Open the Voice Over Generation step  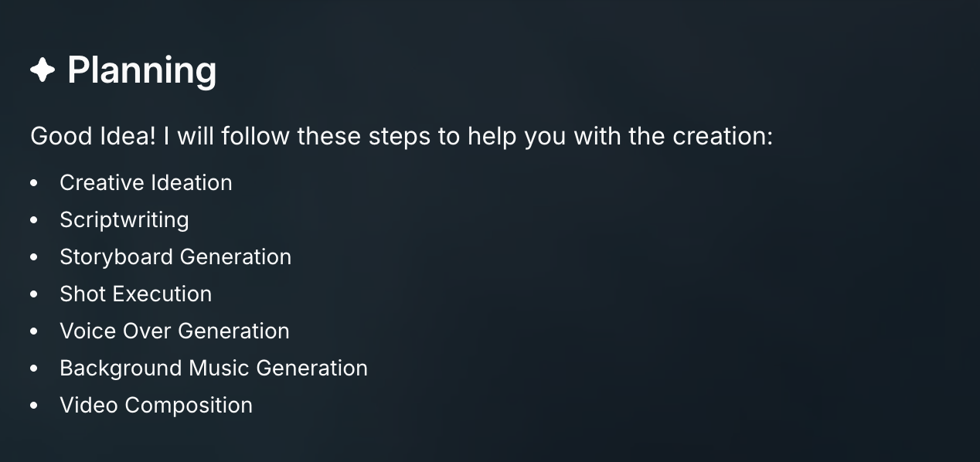tap(175, 331)
